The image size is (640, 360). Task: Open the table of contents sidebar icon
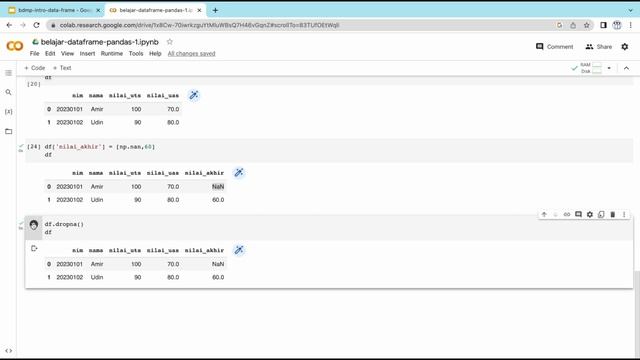(9, 73)
